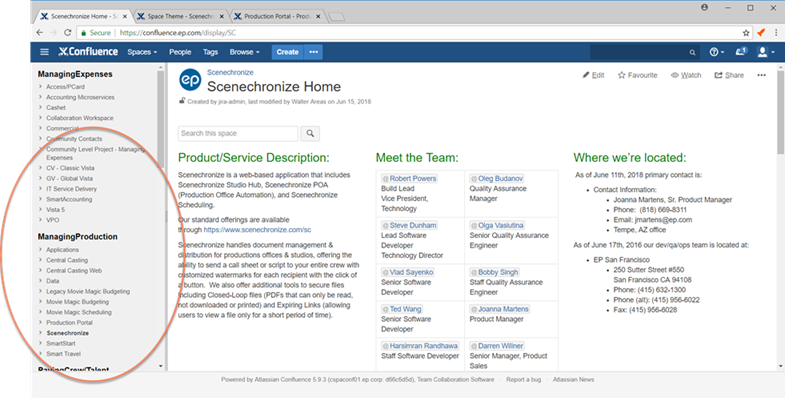The height and width of the screenshot is (398, 785).
Task: Open the scenechronize.com/sc link
Action: [x=257, y=230]
